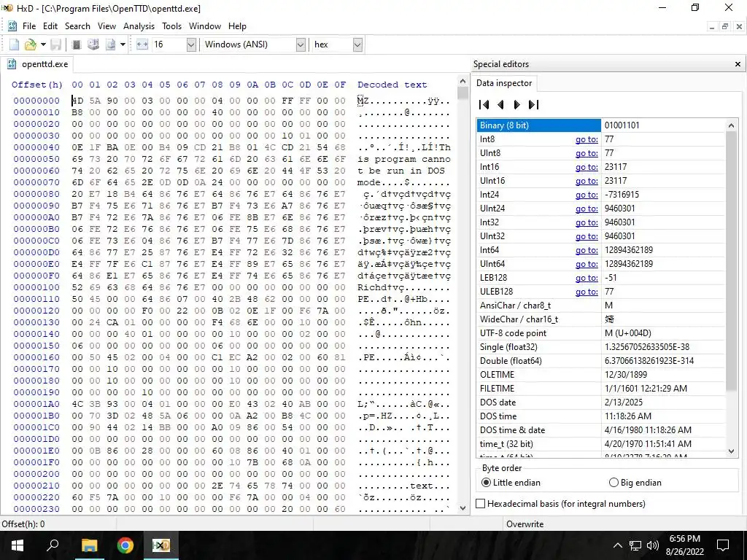Click the Single (float32) value row
This screenshot has height=560, width=747.
point(601,346)
